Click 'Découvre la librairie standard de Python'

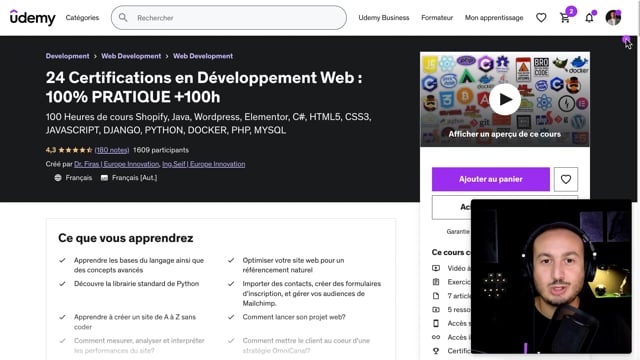pos(136,284)
